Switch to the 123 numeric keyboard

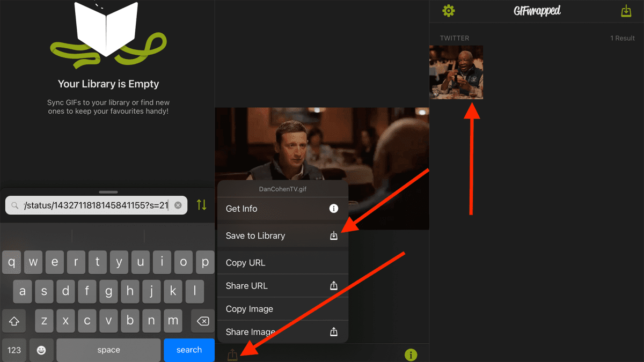point(14,350)
